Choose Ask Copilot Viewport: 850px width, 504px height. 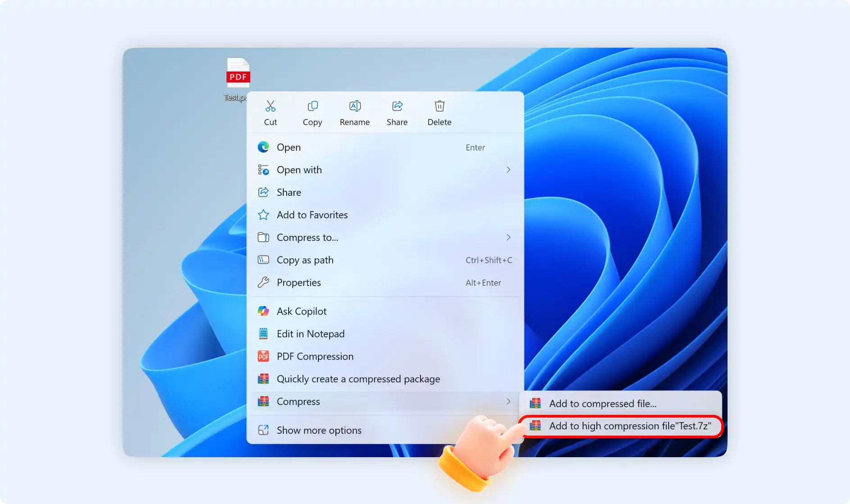[385, 311]
